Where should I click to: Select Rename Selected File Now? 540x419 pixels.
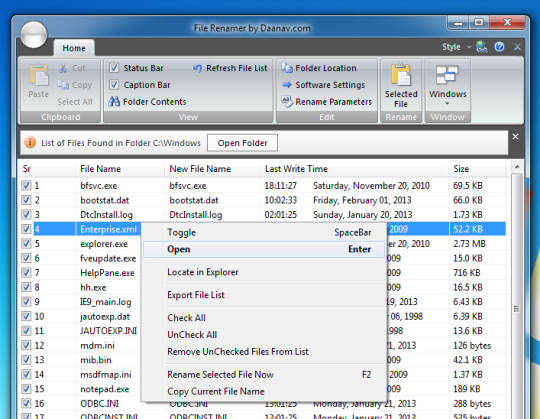[263, 375]
